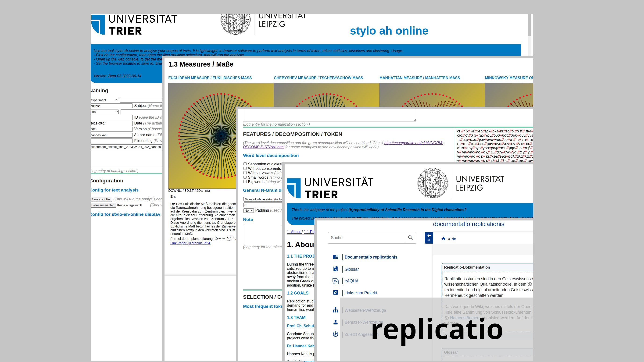Toggle 'Small words' checkbox

245,177
